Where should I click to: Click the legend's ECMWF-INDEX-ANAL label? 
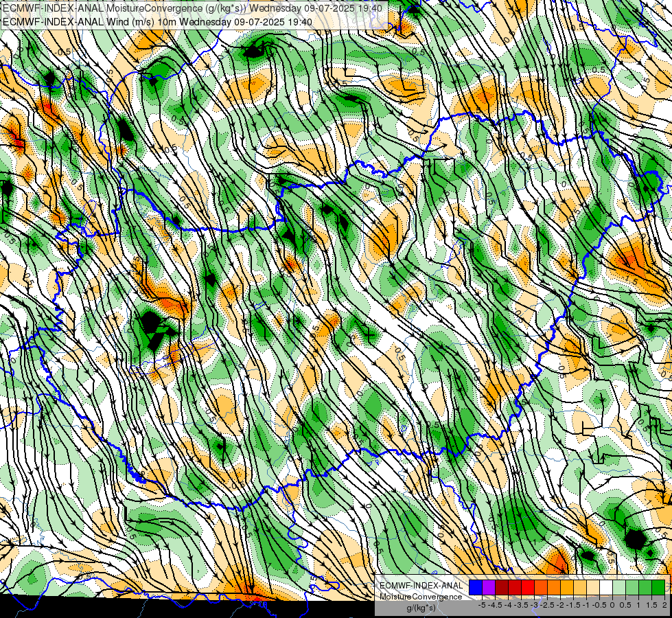point(421,586)
